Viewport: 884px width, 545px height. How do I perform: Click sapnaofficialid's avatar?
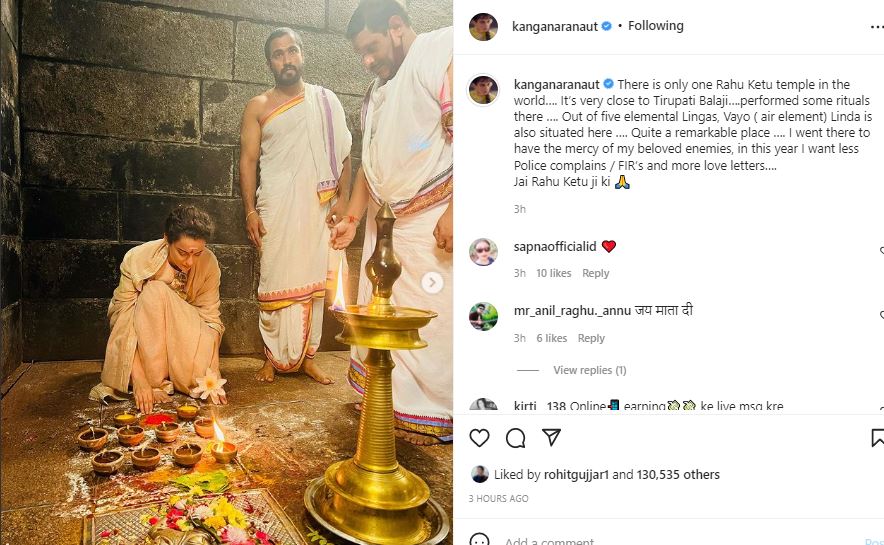click(x=483, y=251)
